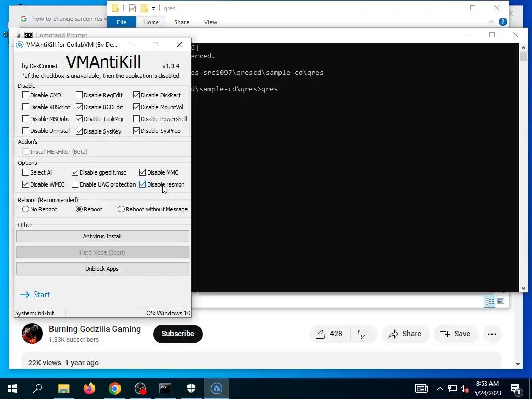Image resolution: width=532 pixels, height=399 pixels.
Task: Open Windows Start menu
Action: (x=12, y=388)
